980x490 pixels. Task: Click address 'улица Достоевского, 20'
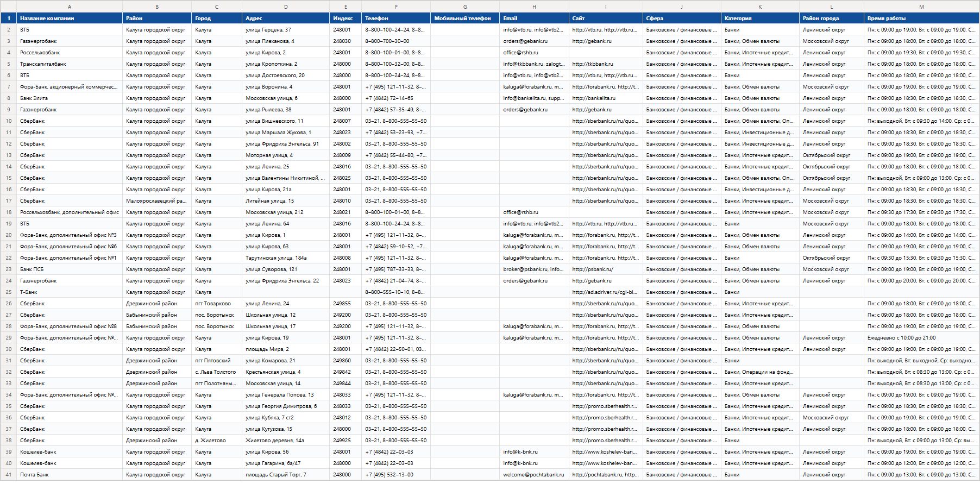tap(286, 76)
